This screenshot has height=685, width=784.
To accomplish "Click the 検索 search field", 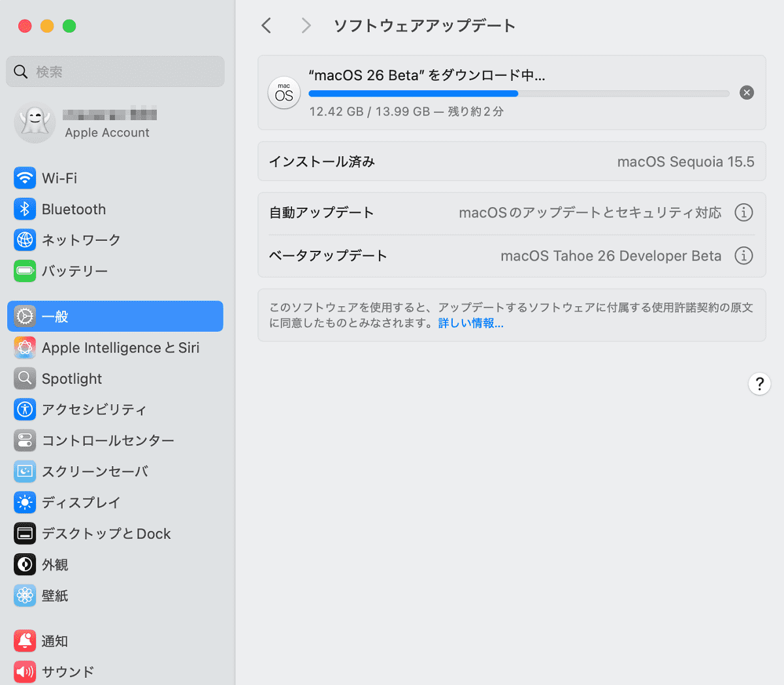I will pyautogui.click(x=116, y=71).
